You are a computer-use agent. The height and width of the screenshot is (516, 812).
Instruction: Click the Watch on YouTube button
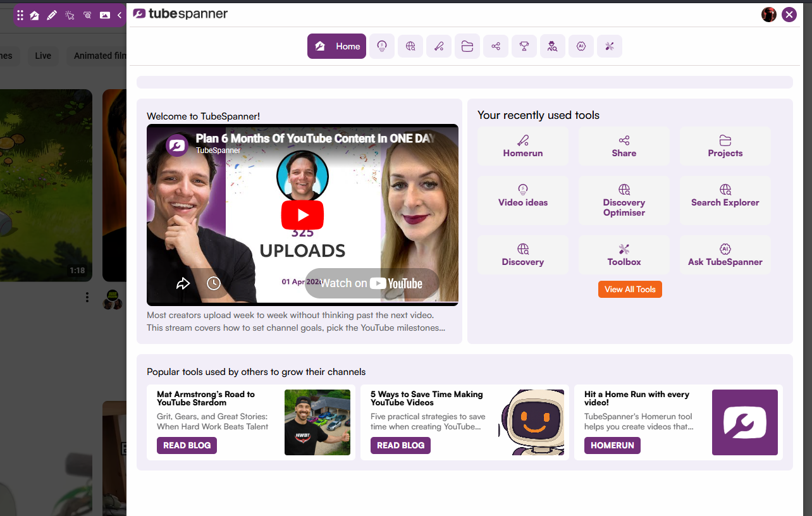(x=372, y=283)
